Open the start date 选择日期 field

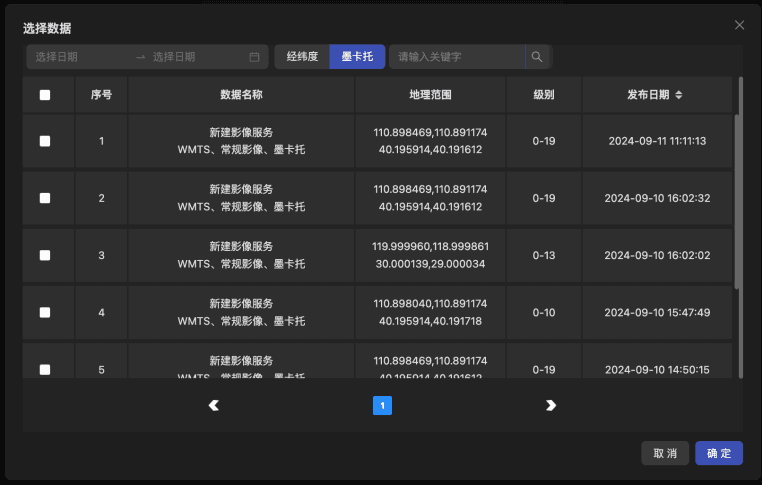[80, 57]
